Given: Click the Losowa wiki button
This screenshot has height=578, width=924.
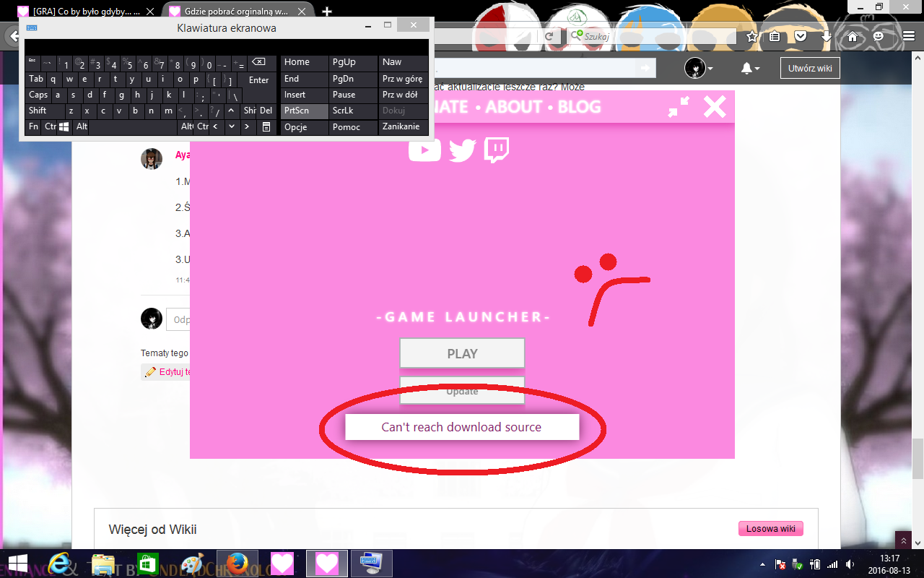Looking at the screenshot, I should point(770,528).
